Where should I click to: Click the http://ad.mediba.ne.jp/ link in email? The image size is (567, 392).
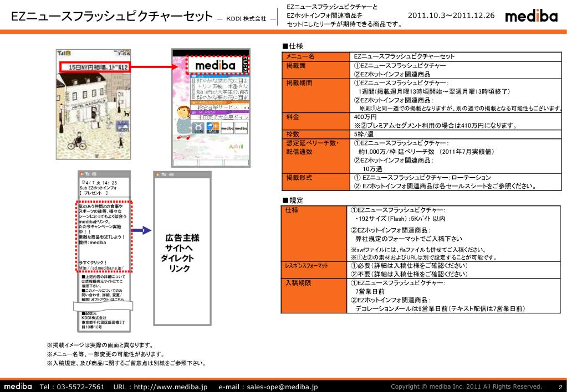tap(101, 268)
